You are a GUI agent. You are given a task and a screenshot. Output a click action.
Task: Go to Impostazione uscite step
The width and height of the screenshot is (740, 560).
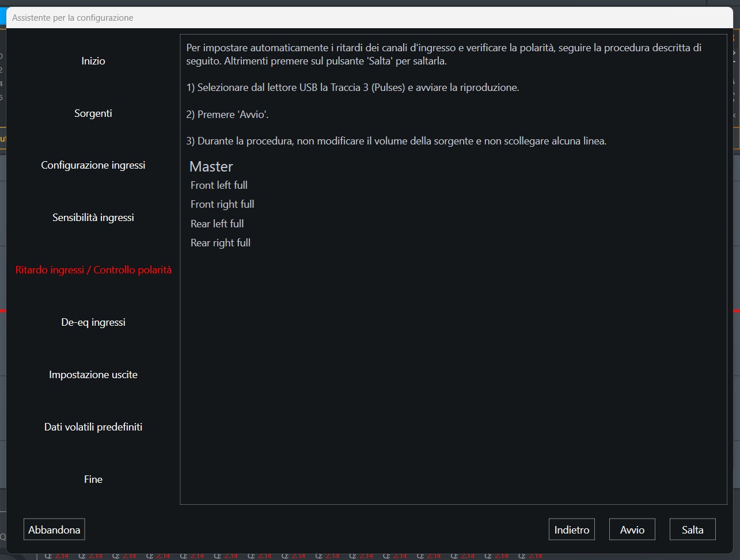click(x=93, y=375)
